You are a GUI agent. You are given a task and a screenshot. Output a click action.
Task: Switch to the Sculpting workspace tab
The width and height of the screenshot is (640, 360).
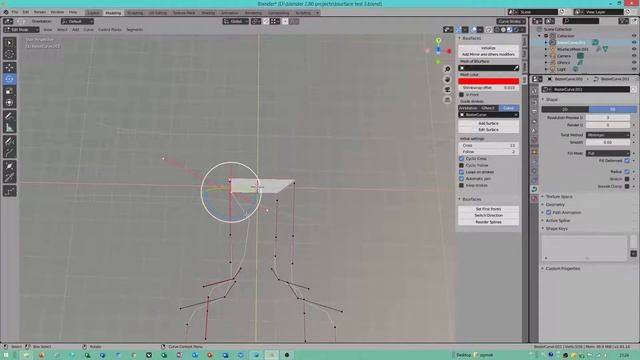click(x=135, y=13)
